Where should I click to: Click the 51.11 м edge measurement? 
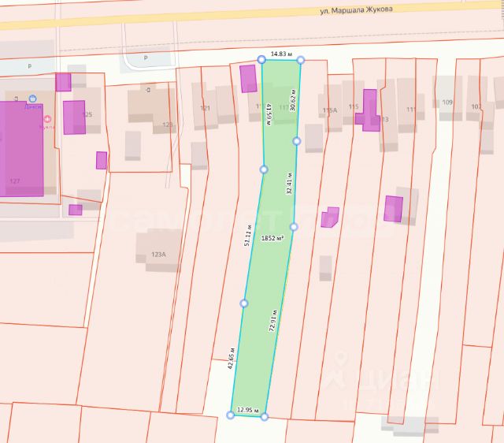click(x=247, y=236)
